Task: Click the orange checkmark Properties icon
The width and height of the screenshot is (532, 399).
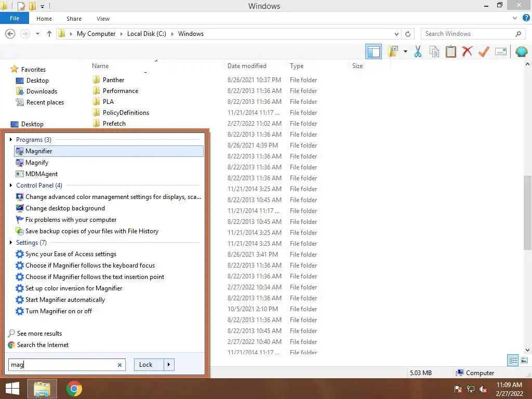Action: pos(484,51)
